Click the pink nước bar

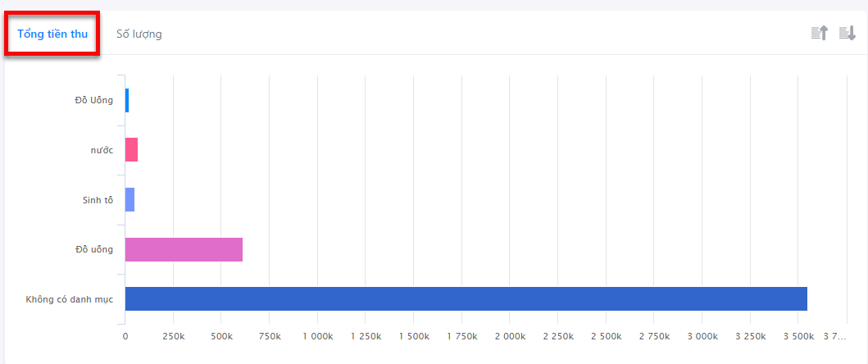[x=131, y=149]
